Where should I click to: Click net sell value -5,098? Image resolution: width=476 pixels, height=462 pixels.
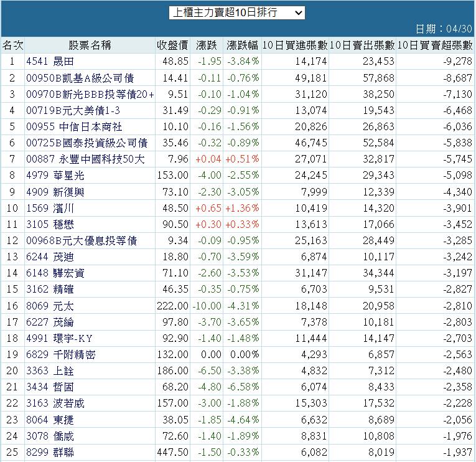(458, 175)
